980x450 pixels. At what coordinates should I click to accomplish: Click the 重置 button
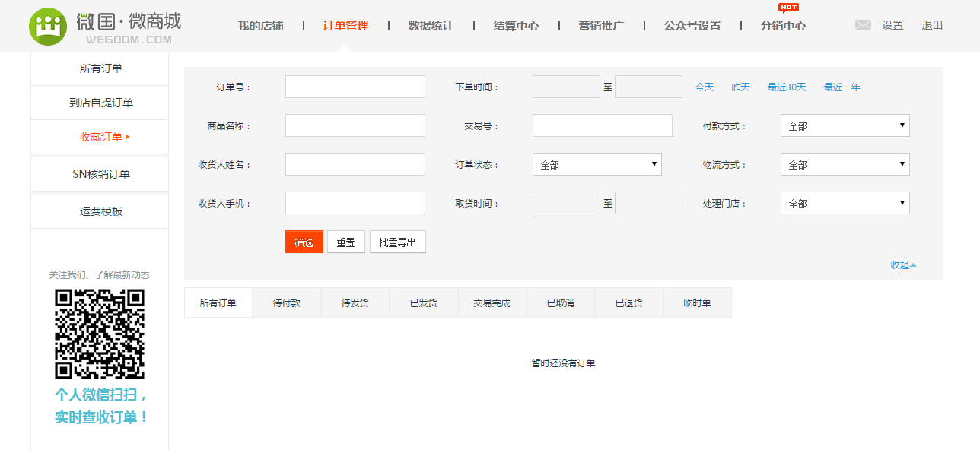(x=346, y=242)
